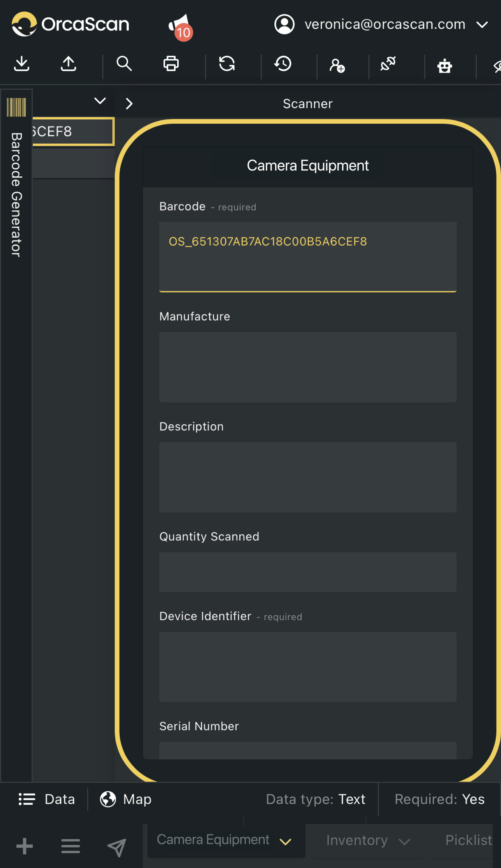Screen dimensions: 501x868
Task: Open the Camera Equipment sheet dropdown arrow
Action: pos(285,842)
